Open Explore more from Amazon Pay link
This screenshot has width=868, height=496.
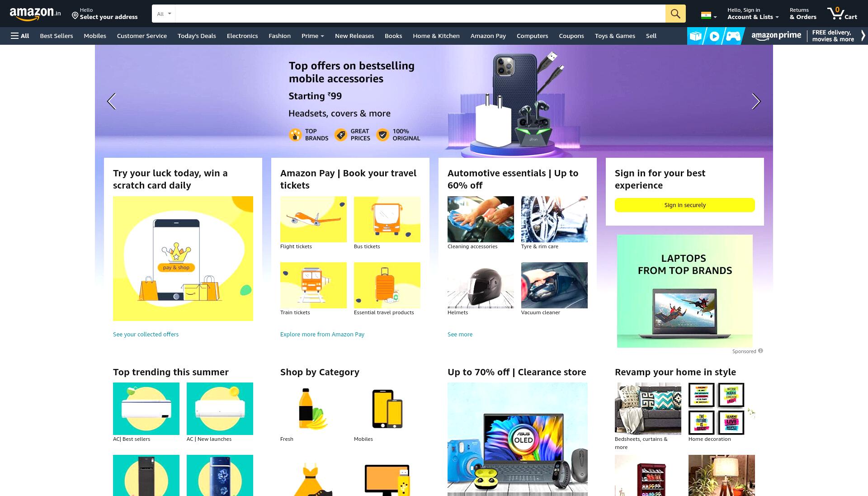tap(322, 334)
